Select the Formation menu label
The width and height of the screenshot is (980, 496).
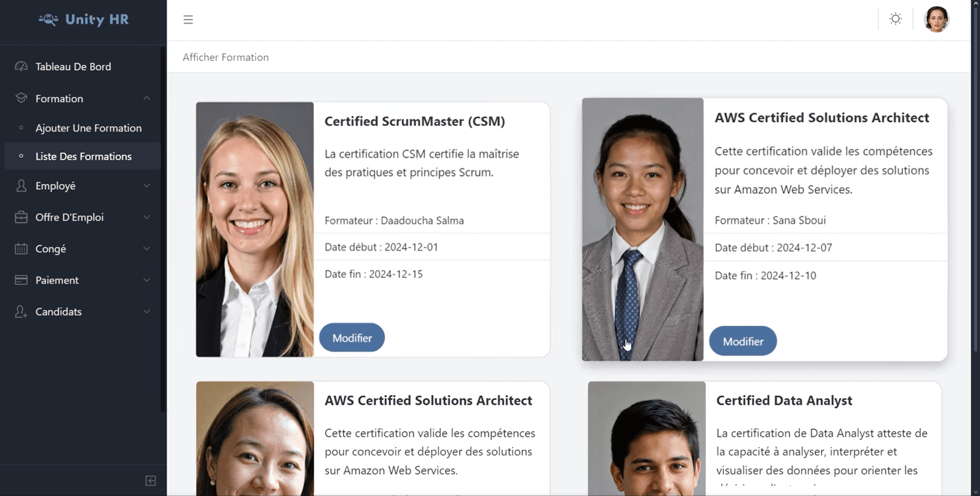[59, 98]
